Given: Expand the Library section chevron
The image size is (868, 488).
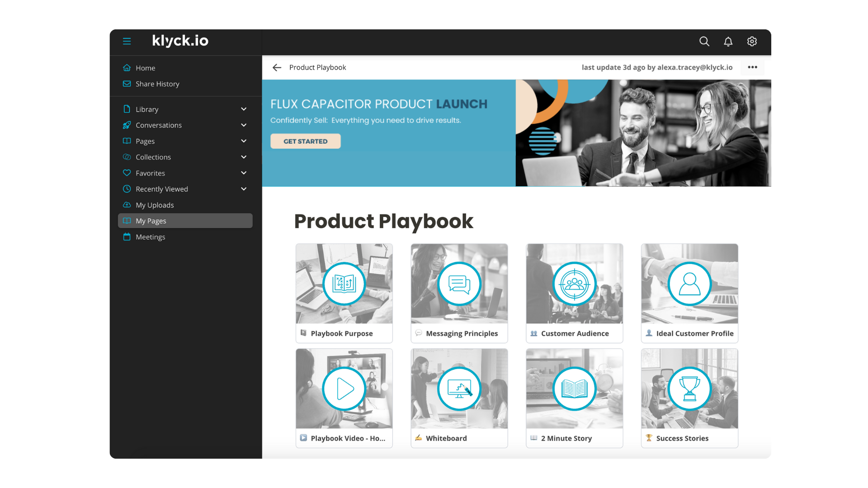Looking at the screenshot, I should [243, 109].
